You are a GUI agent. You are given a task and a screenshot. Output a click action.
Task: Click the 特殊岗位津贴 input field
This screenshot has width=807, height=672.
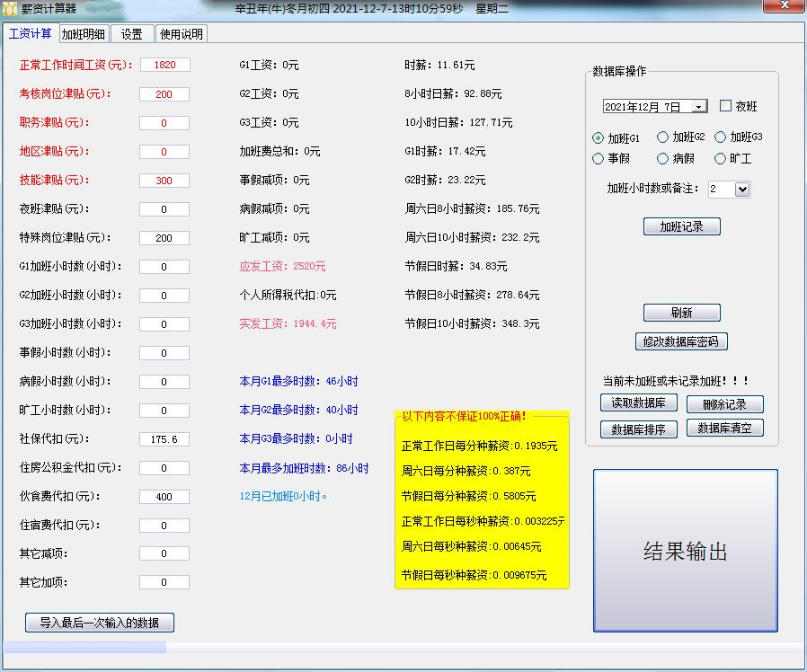[x=164, y=238]
